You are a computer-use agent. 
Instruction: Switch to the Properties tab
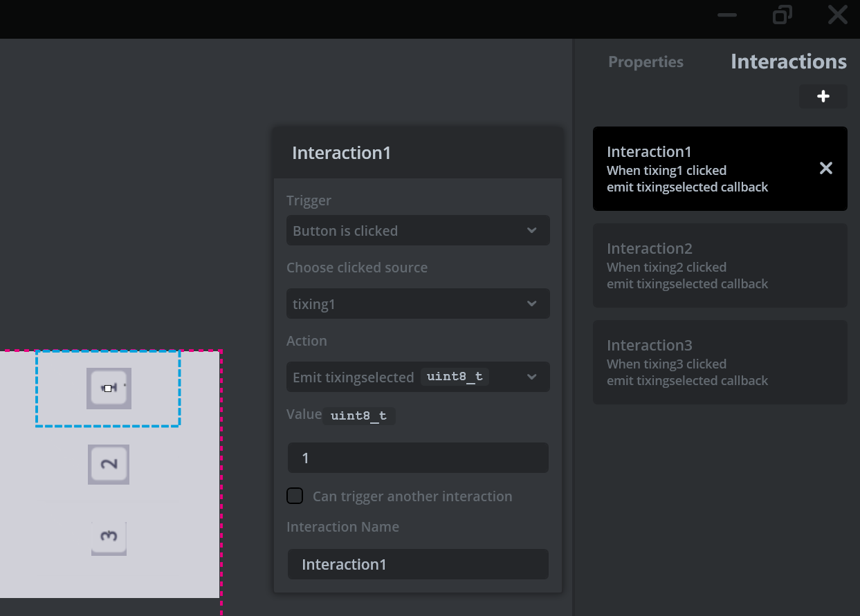point(646,62)
